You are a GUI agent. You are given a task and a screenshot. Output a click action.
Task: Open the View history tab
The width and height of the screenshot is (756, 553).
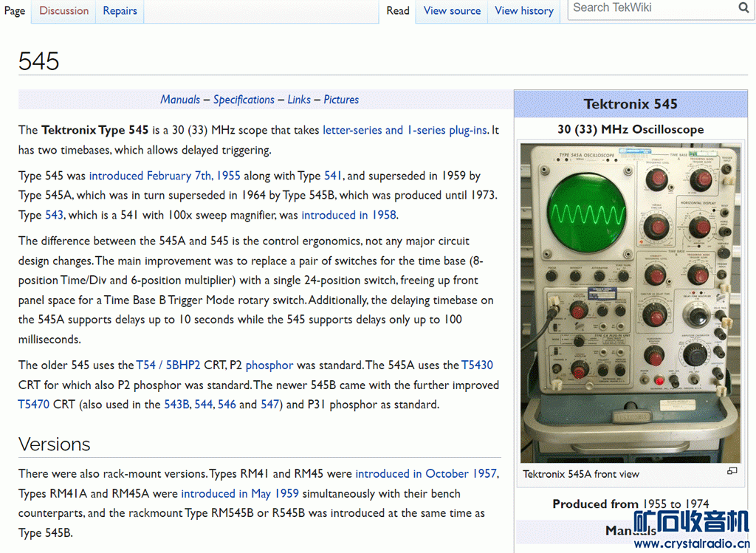pos(524,11)
